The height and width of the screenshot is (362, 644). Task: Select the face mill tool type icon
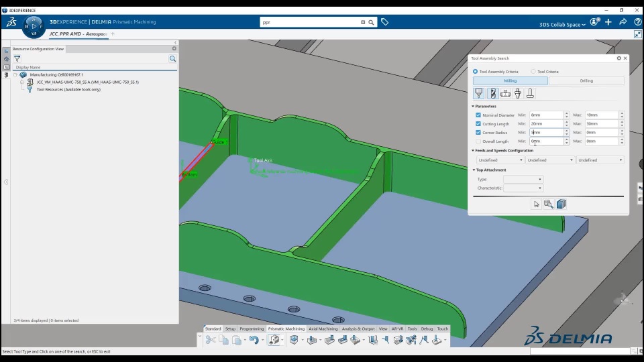pyautogui.click(x=505, y=94)
